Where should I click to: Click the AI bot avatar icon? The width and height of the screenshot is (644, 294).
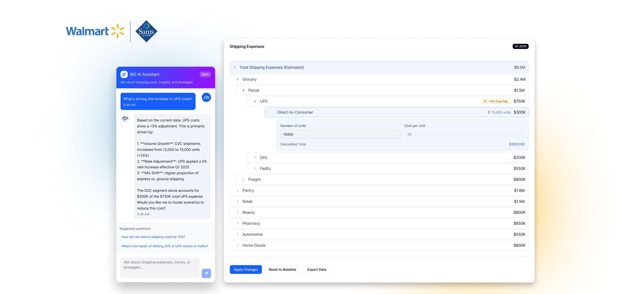click(x=125, y=119)
